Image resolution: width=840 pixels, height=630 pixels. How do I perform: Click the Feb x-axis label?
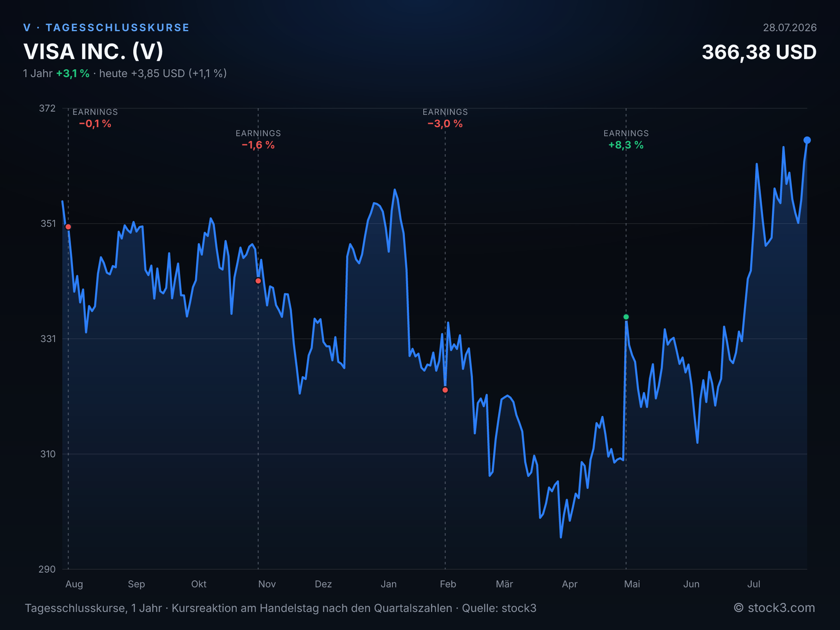448,584
